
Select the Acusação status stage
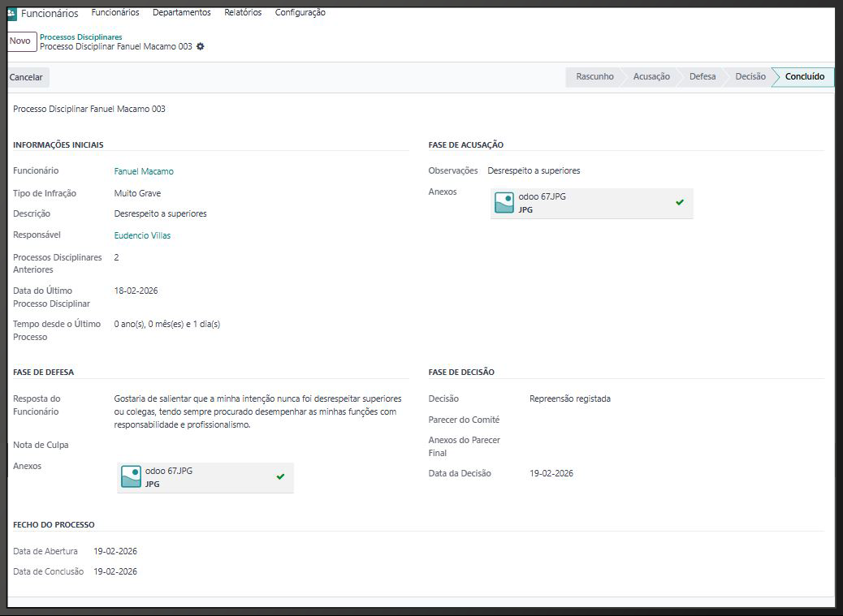[x=651, y=77]
